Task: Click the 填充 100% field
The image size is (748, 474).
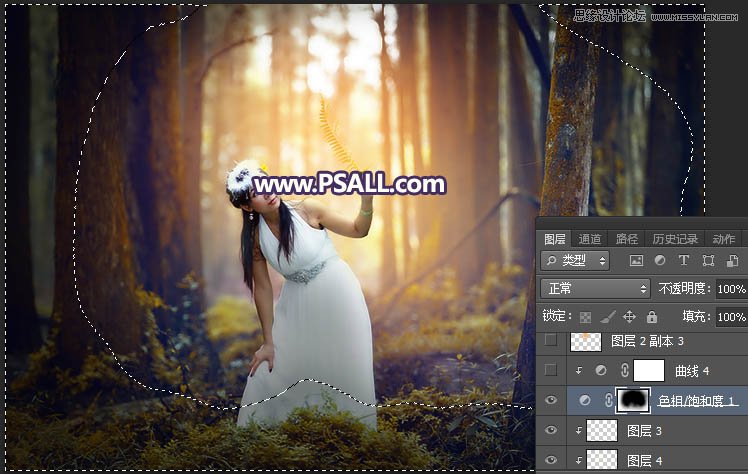Action: pos(732,317)
